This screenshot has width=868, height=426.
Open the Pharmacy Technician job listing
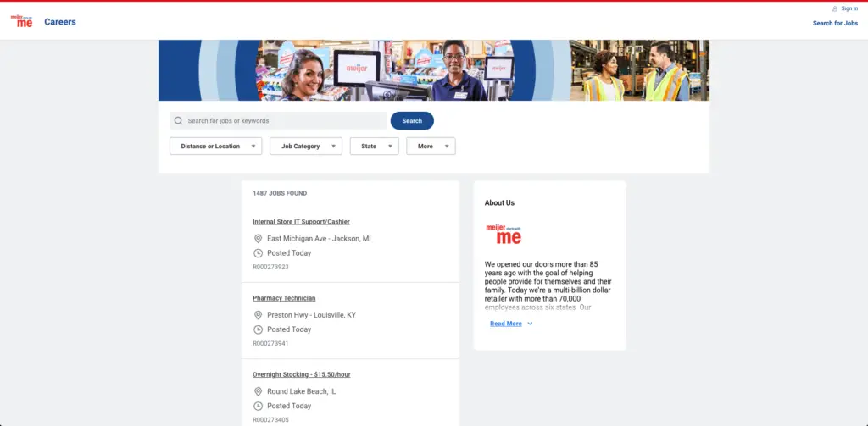click(284, 298)
